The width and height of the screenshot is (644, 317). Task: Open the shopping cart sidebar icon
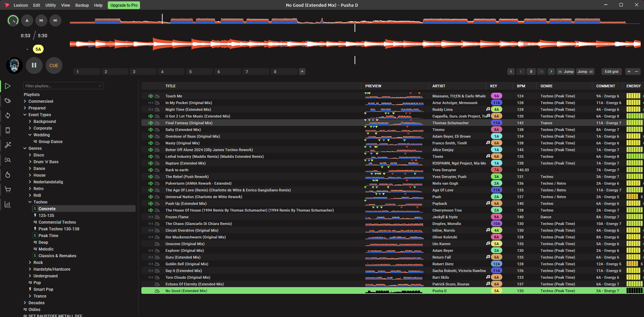[8, 189]
